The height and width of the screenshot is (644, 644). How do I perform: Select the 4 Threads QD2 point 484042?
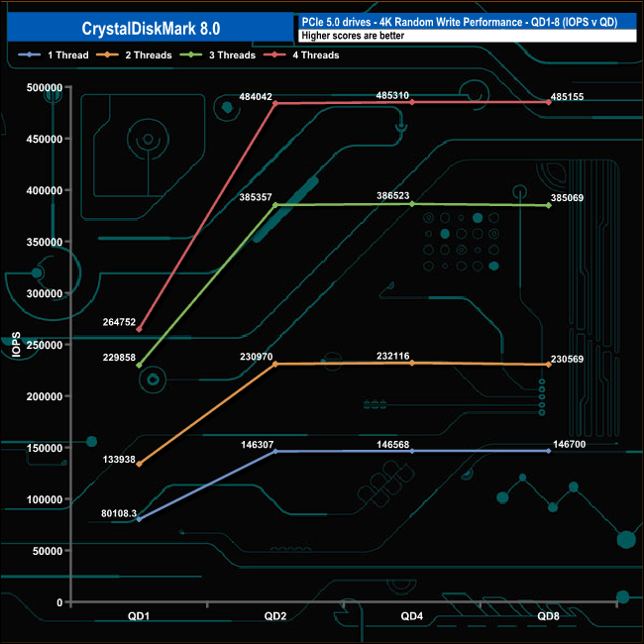[x=275, y=103]
